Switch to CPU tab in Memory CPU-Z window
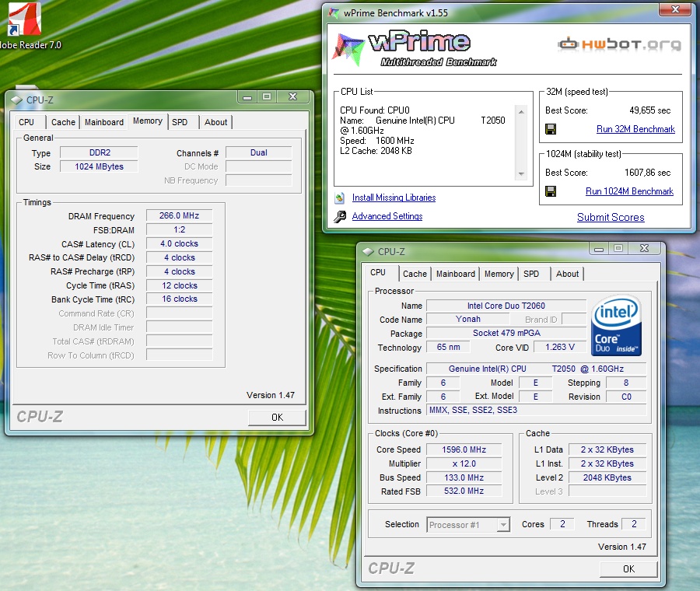700x591 pixels. pos(26,122)
